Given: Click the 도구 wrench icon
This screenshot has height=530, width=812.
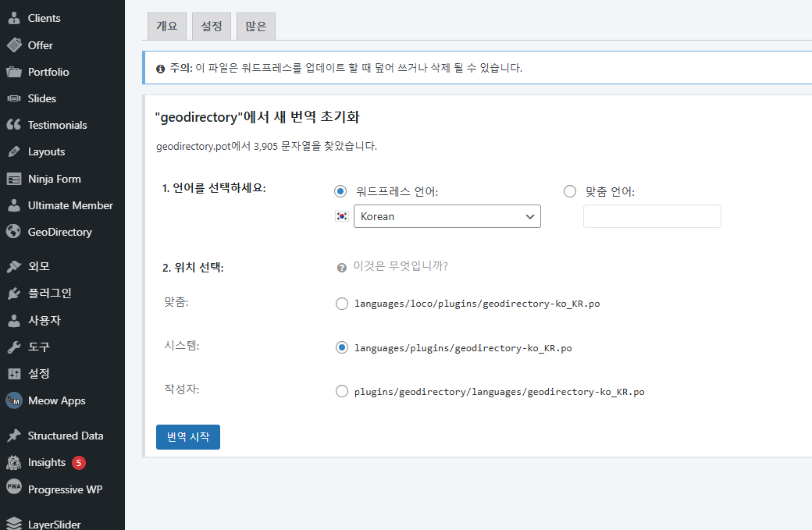Looking at the screenshot, I should [14, 347].
